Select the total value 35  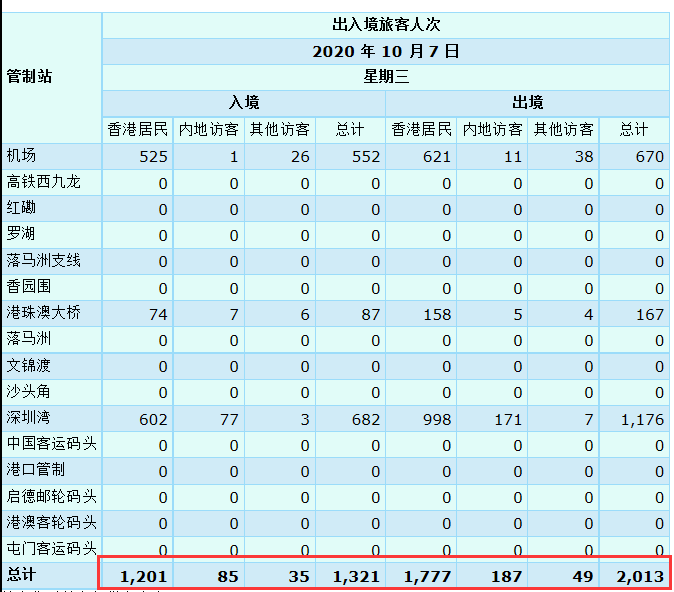pyautogui.click(x=299, y=577)
